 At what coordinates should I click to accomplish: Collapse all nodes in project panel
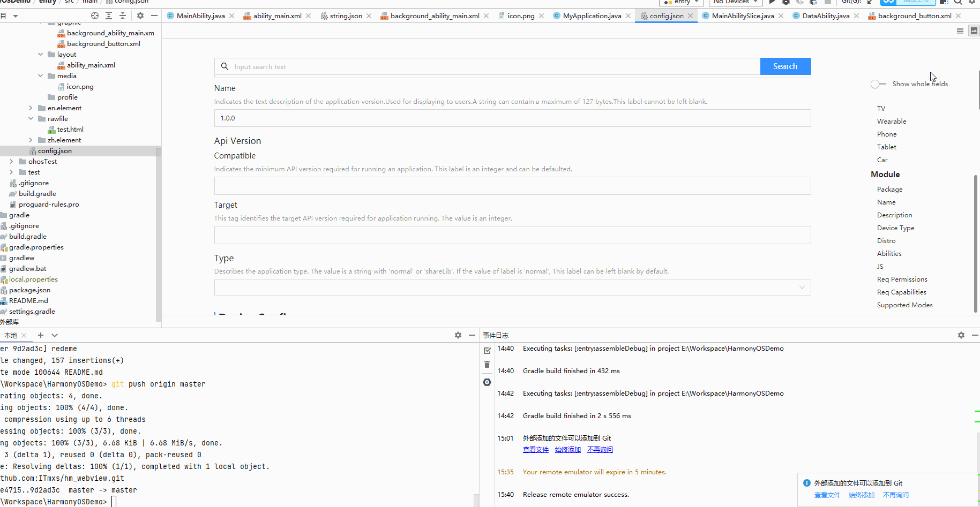(x=123, y=16)
